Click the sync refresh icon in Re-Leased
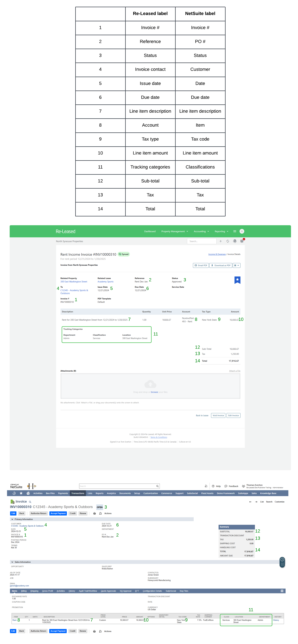The width and height of the screenshot is (298, 644). coord(228,241)
